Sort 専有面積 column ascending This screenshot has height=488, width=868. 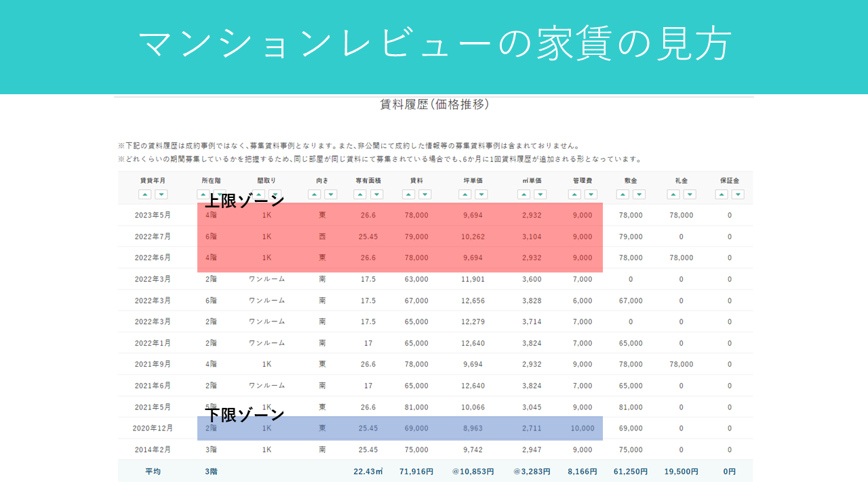point(360,195)
